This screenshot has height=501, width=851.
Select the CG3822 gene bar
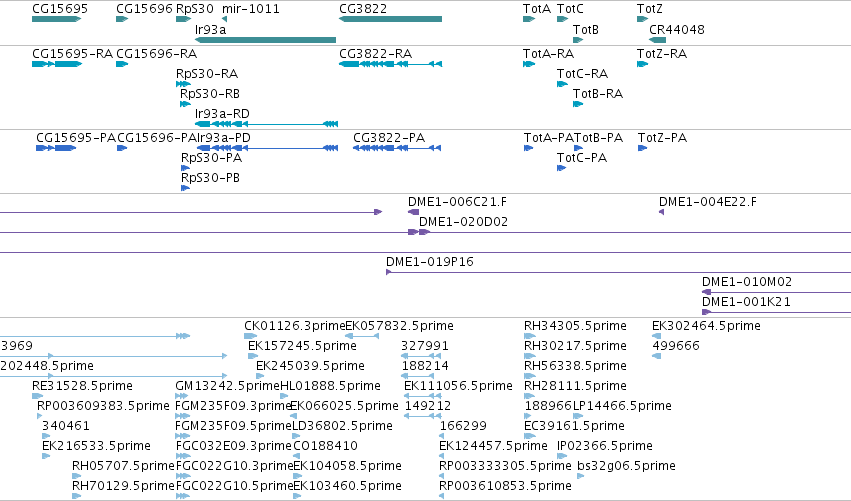(390, 19)
